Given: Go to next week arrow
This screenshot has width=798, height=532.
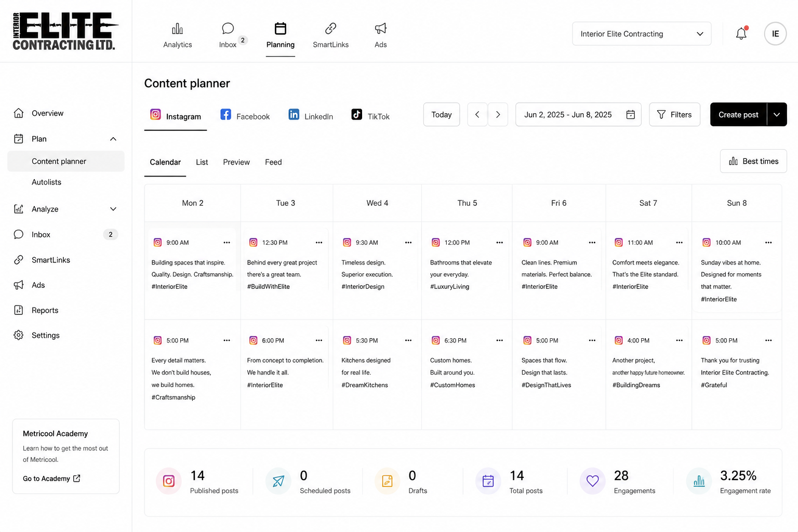Looking at the screenshot, I should coord(498,114).
